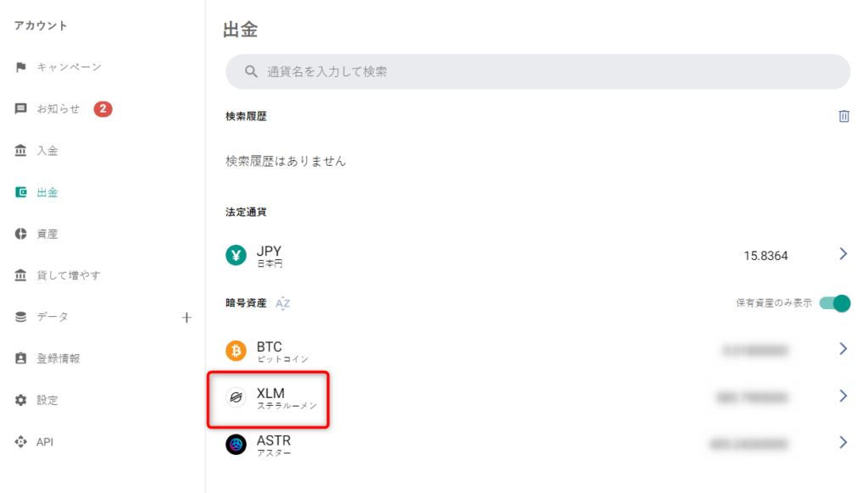Open ASTR row via its chevron arrow
The height and width of the screenshot is (493, 868).
843,442
